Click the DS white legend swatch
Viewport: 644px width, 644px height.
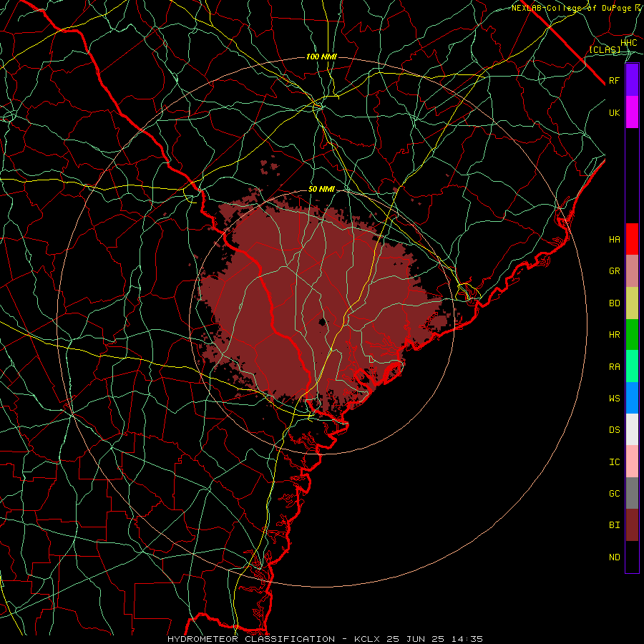[x=632, y=429]
